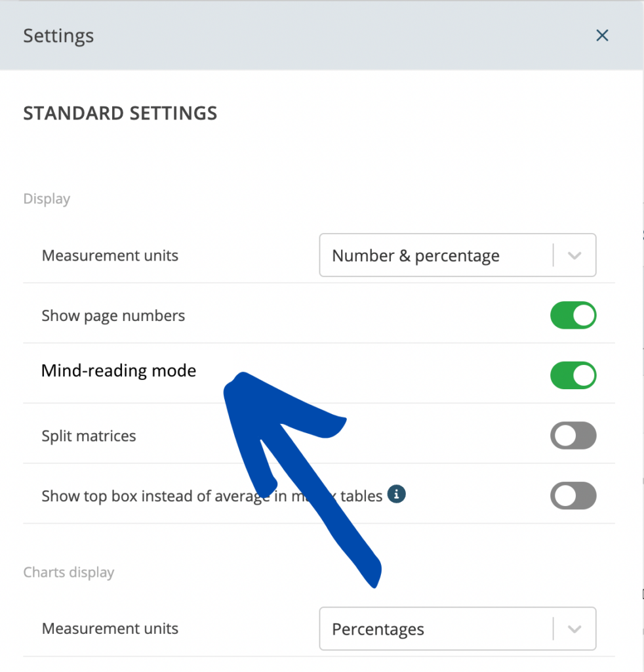Select the STANDARD SETTINGS heading
This screenshot has height=672, width=644.
tap(120, 113)
